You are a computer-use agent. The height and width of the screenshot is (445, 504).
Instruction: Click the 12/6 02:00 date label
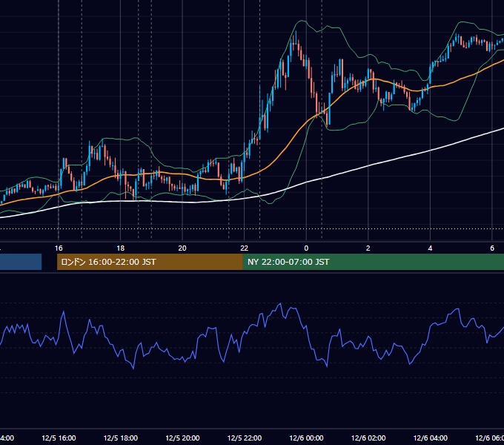pyautogui.click(x=368, y=438)
